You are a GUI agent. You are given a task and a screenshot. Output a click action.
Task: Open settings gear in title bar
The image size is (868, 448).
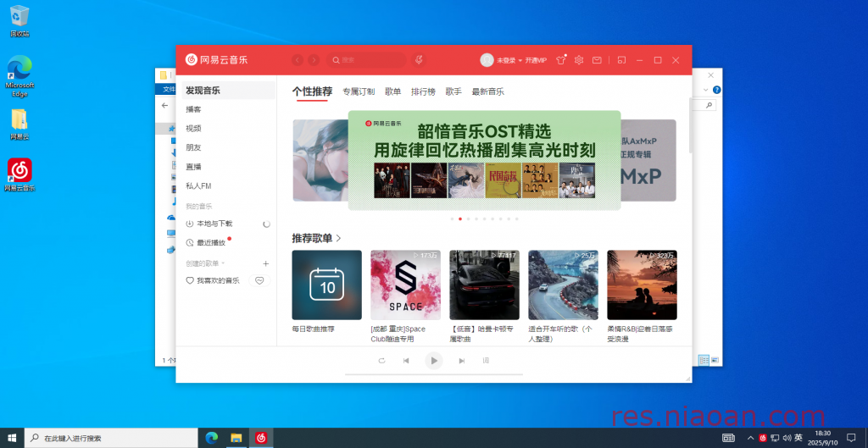pos(579,60)
